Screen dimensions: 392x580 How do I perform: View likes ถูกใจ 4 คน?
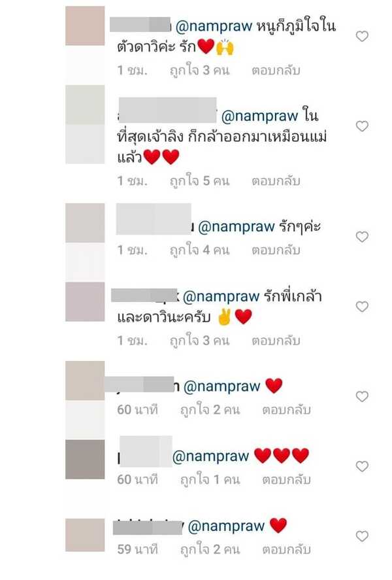199,250
